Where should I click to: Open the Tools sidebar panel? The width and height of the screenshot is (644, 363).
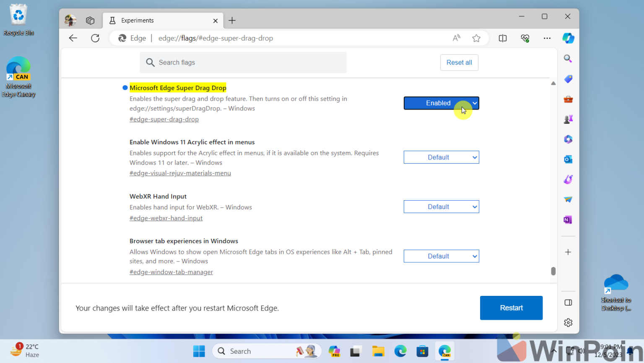[x=568, y=99]
